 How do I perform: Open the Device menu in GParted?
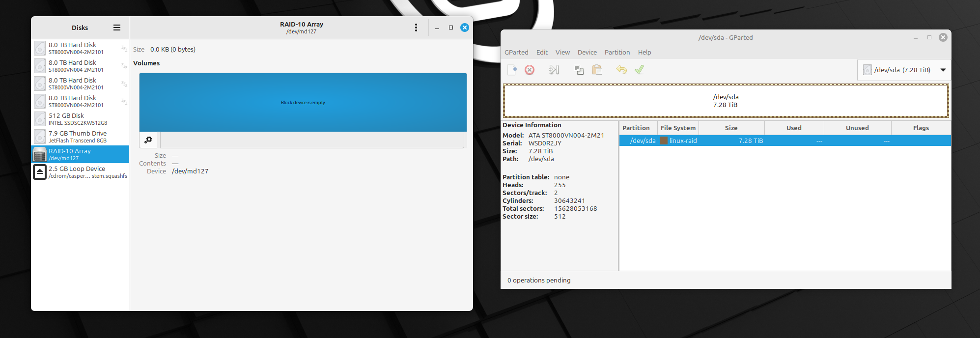[x=587, y=52]
